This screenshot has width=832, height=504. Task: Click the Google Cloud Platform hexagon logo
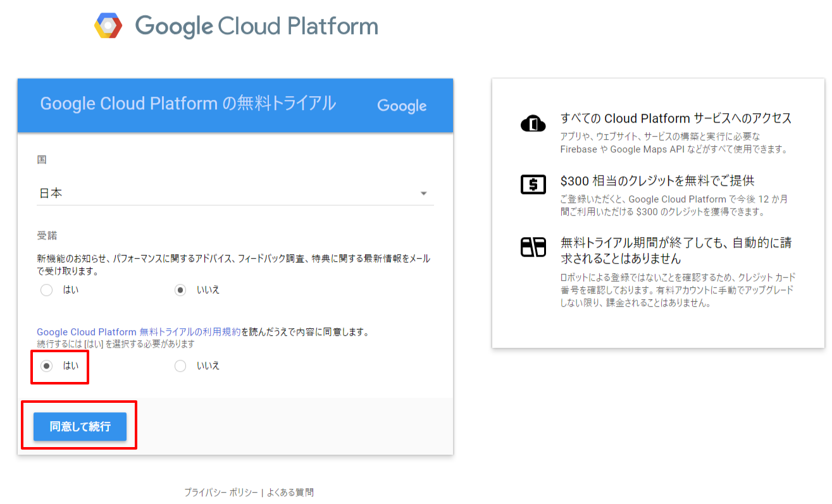click(x=108, y=26)
